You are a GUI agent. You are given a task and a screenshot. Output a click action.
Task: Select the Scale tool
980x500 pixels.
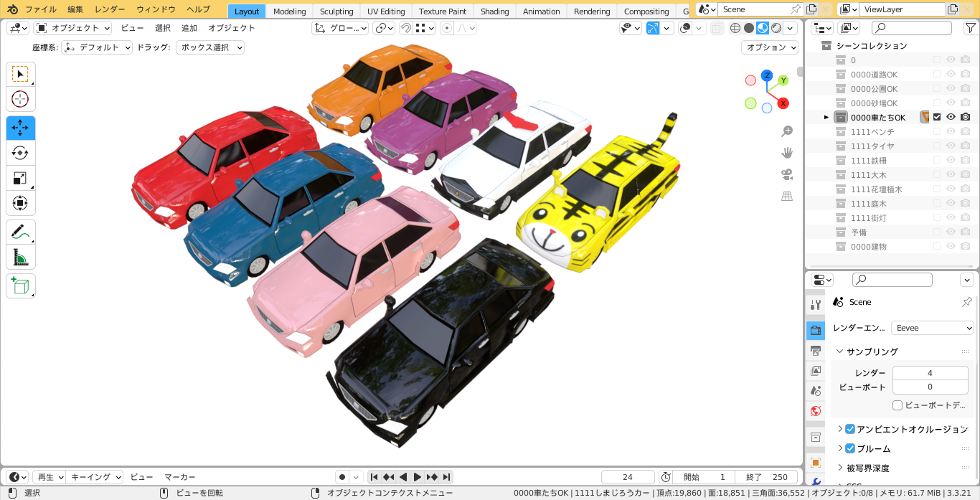[x=21, y=178]
